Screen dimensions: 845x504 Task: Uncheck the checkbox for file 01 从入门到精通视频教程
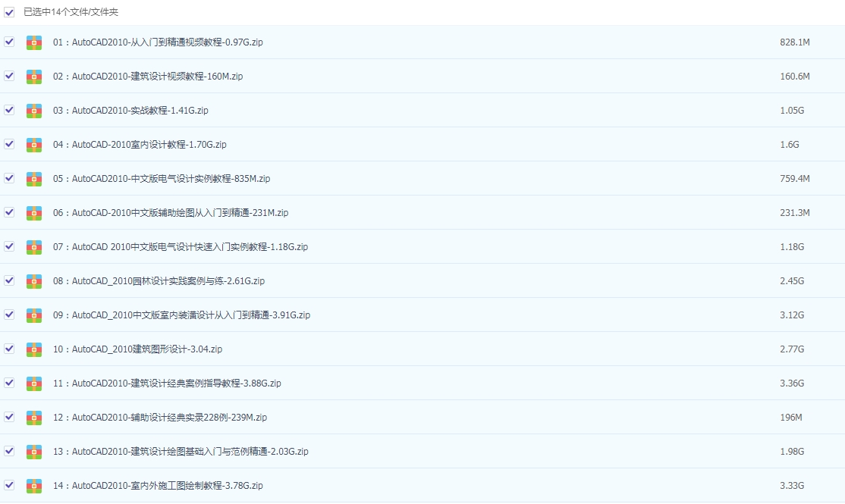click(9, 42)
